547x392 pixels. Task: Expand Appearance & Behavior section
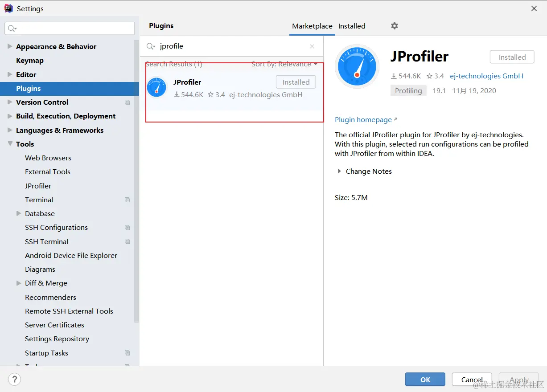(10, 46)
